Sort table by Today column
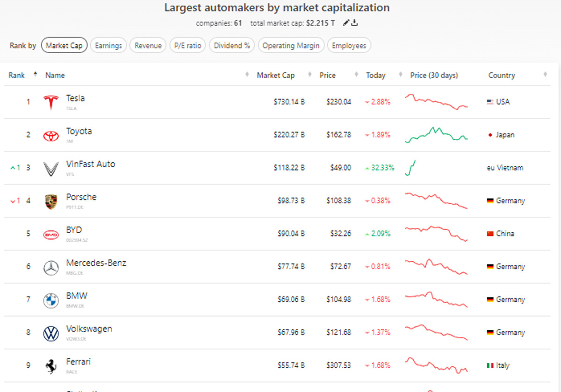 376,75
